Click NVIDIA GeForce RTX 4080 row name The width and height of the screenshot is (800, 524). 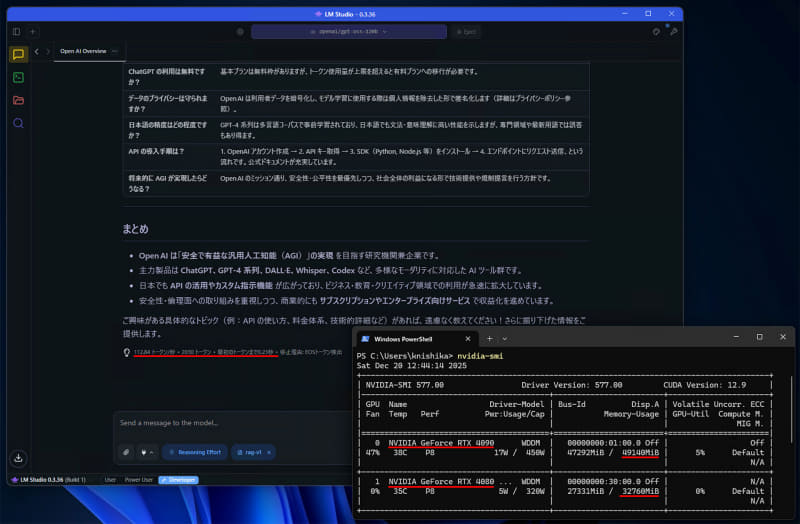pyautogui.click(x=441, y=482)
